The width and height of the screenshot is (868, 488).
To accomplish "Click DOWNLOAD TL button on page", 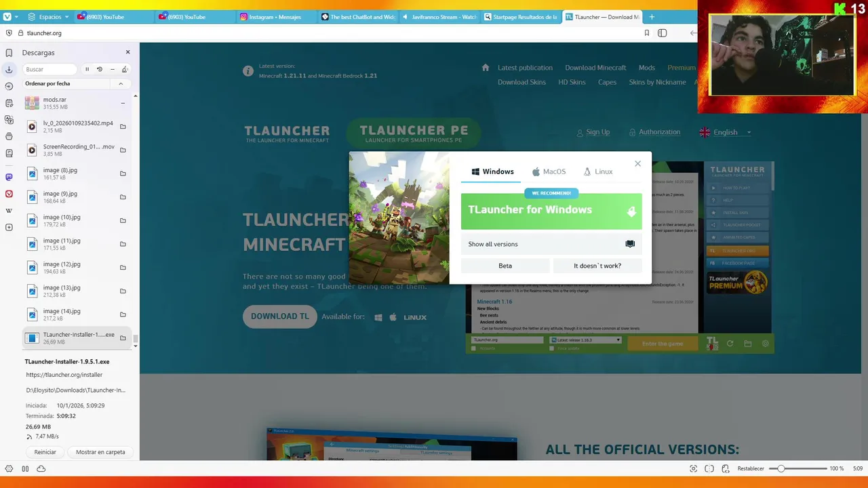I will 280,317.
